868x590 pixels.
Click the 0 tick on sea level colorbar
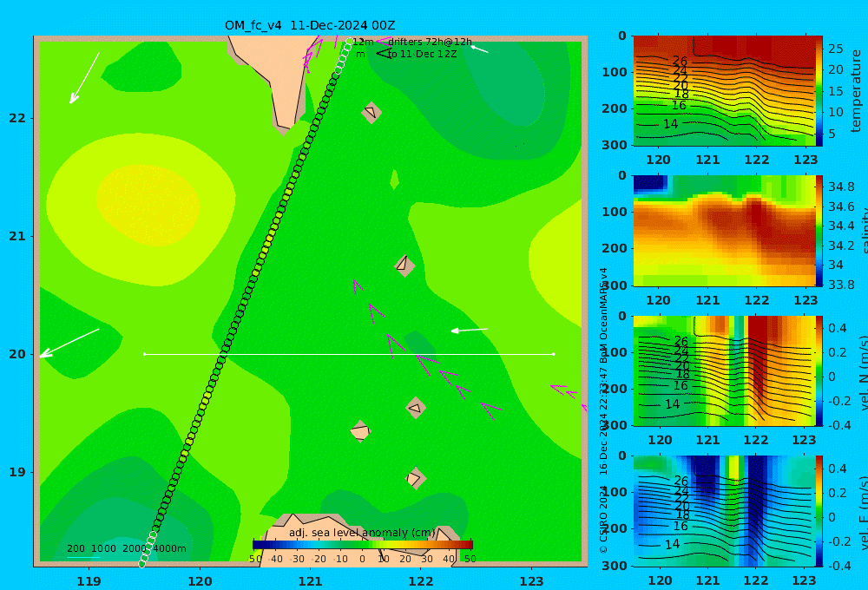pos(362,559)
